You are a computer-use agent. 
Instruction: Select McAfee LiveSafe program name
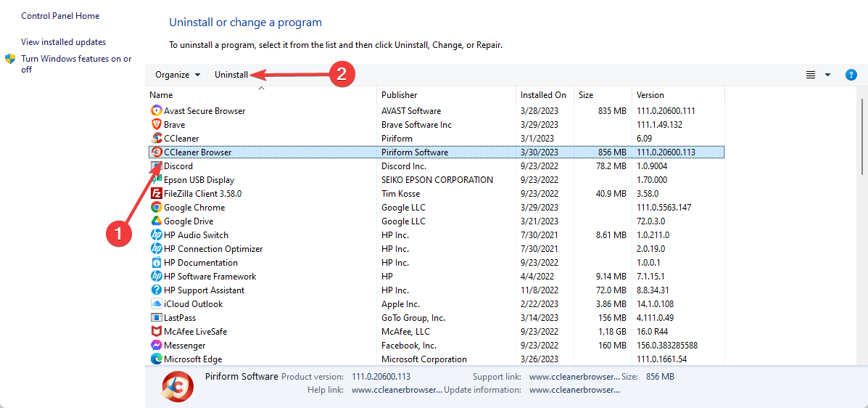(195, 332)
